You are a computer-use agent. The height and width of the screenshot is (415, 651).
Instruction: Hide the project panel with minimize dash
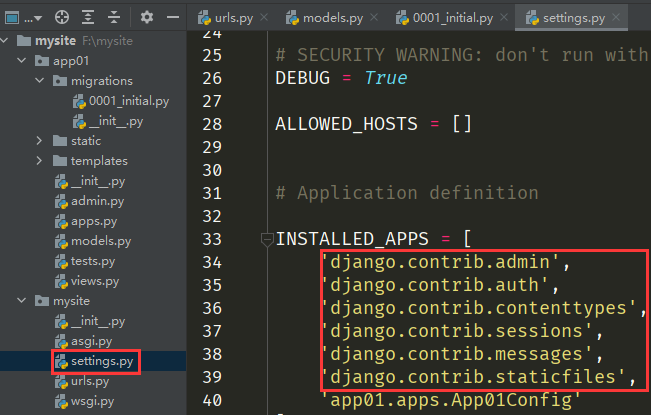pyautogui.click(x=171, y=17)
